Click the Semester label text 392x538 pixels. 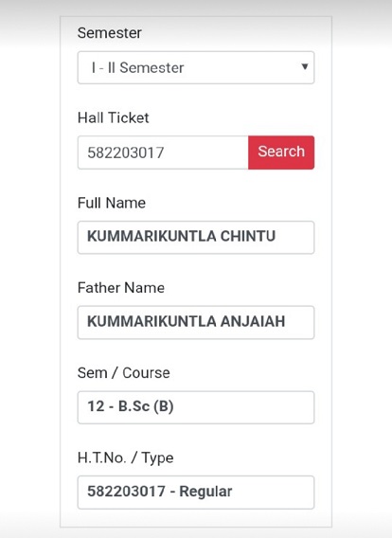tap(110, 33)
